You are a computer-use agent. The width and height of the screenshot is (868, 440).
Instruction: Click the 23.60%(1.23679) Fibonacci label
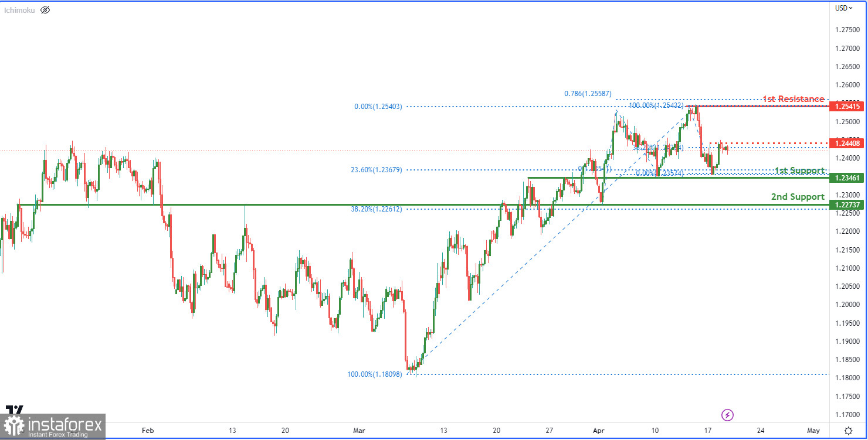coord(377,170)
